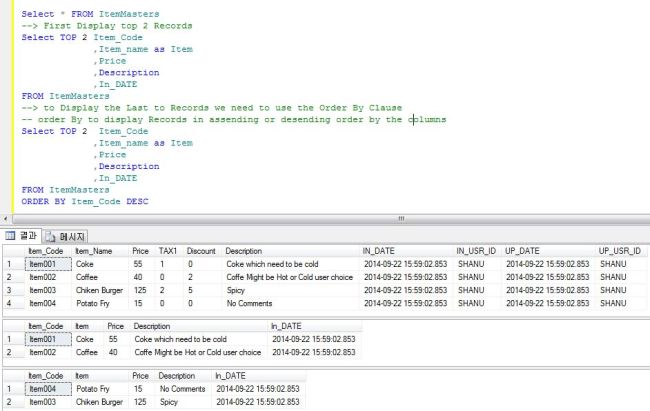Click the horizontal scrollbar thumb of the editor
Image resolution: width=650 pixels, height=411 pixels.
pos(401,218)
